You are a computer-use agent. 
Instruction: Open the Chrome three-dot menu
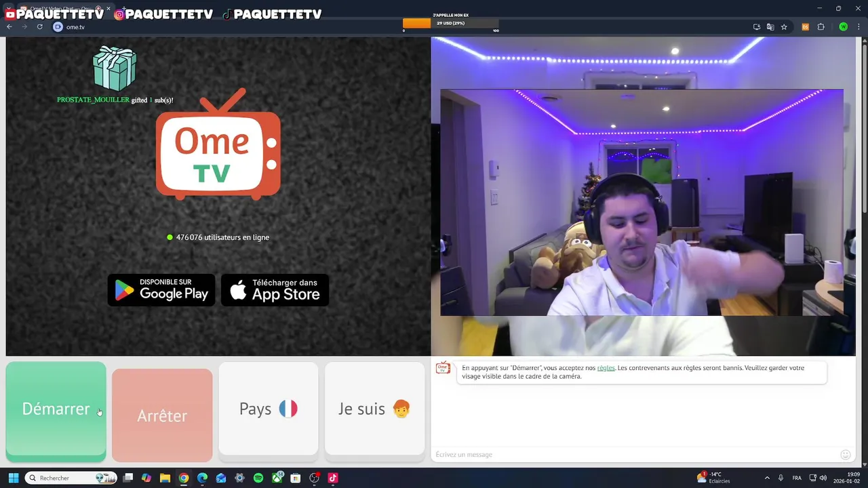860,27
